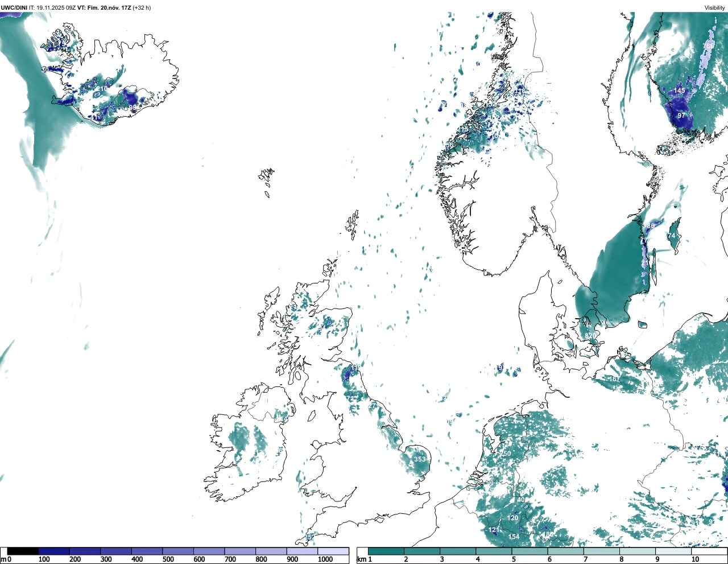Click the '145' value over Finland

680,90
